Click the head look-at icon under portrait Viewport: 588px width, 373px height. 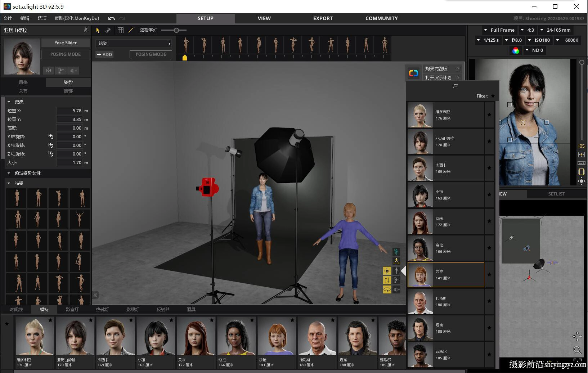pos(61,71)
